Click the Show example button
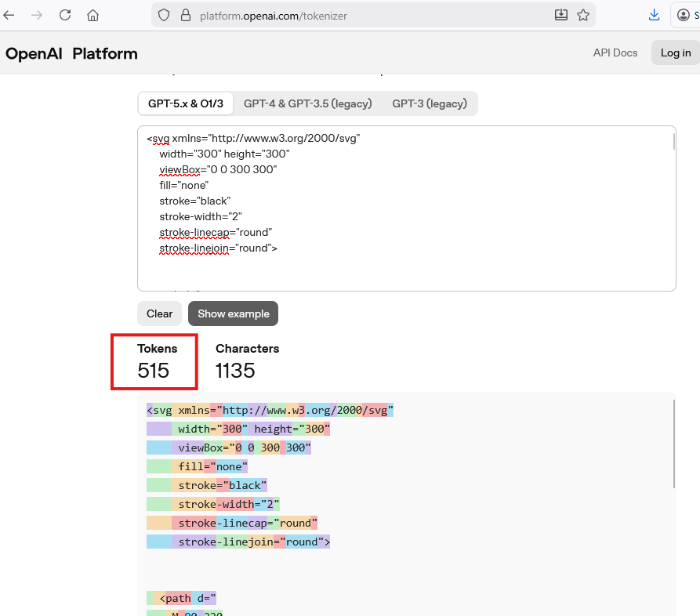This screenshot has width=700, height=616. click(233, 313)
